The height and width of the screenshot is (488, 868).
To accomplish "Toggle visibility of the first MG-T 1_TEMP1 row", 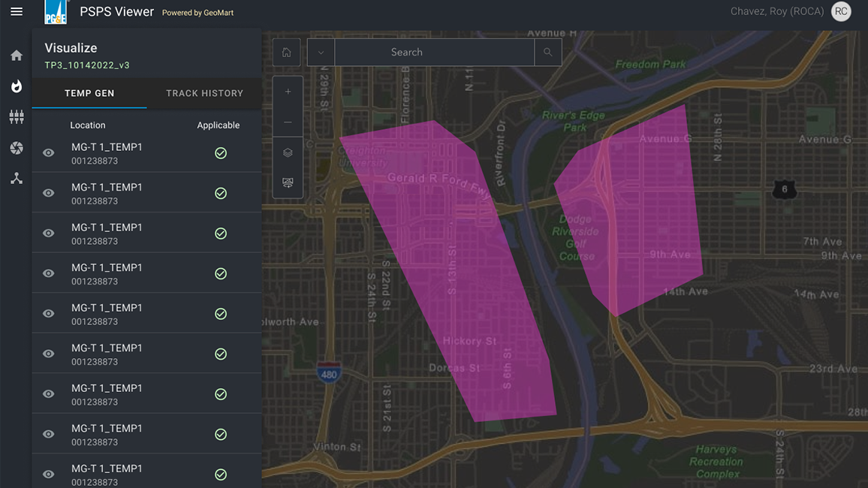I will click(49, 153).
